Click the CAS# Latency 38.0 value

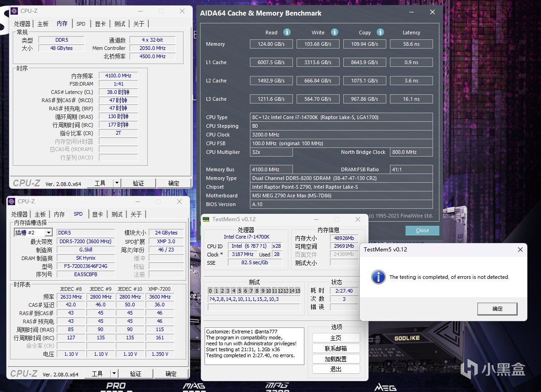(x=119, y=92)
